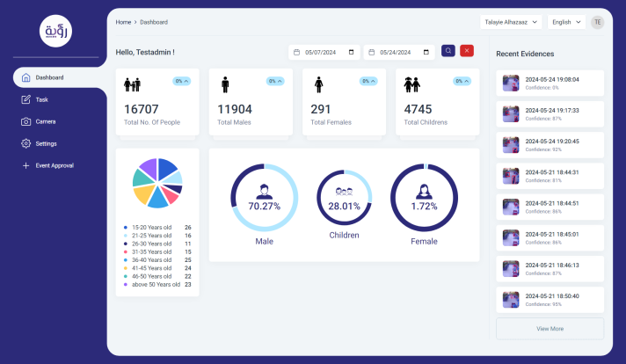This screenshot has width=626, height=364.
Task: Click the blue search icon button
Action: (448, 51)
